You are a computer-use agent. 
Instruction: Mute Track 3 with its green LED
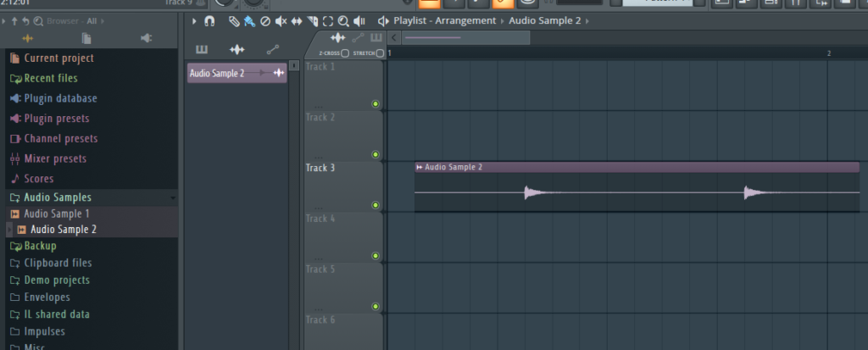coord(376,205)
